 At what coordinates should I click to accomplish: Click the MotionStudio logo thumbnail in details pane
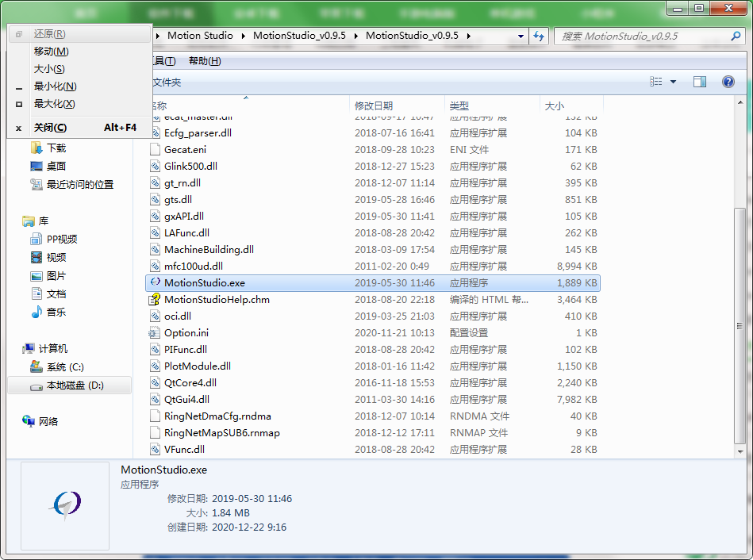pos(65,505)
